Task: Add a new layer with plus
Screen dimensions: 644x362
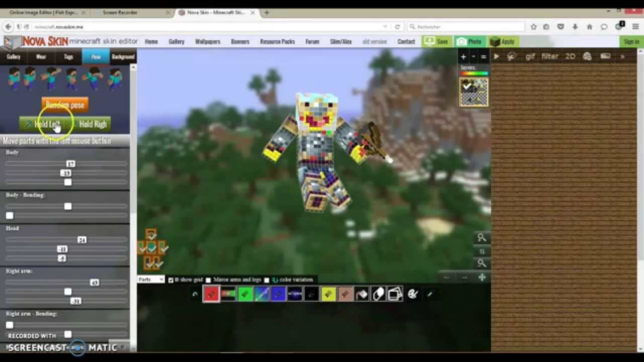Action: tap(463, 57)
